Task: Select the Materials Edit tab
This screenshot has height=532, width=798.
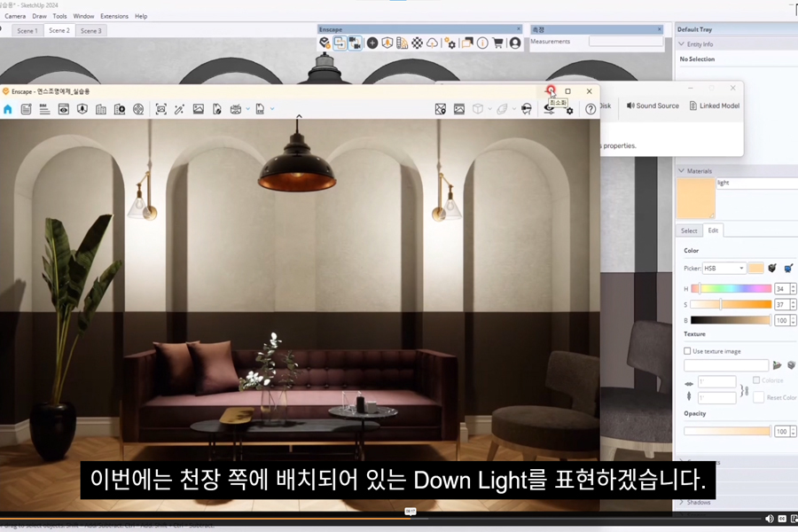Action: pos(714,231)
